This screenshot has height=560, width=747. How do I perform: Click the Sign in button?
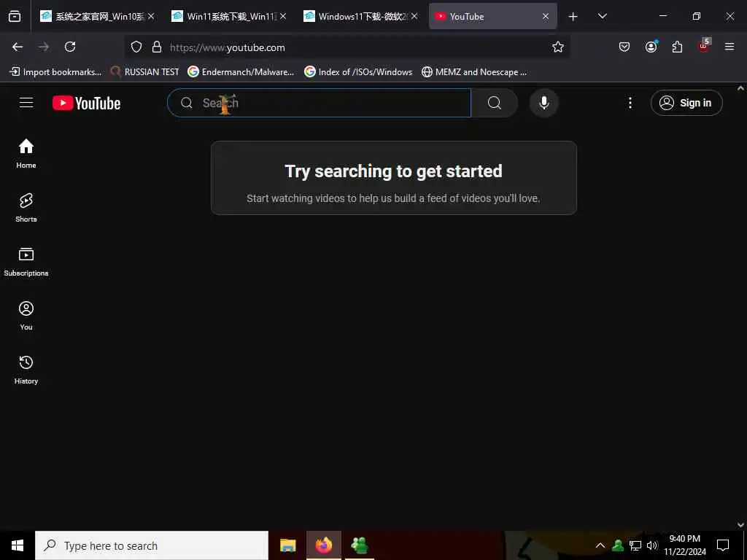point(686,103)
